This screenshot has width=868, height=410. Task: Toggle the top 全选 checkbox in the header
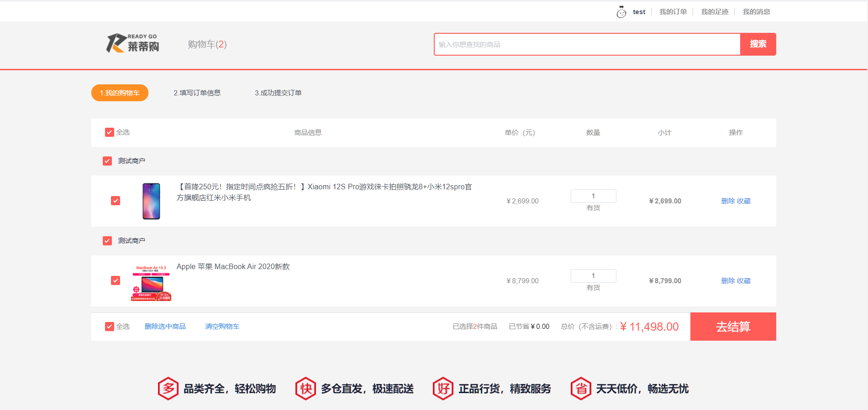tap(110, 132)
